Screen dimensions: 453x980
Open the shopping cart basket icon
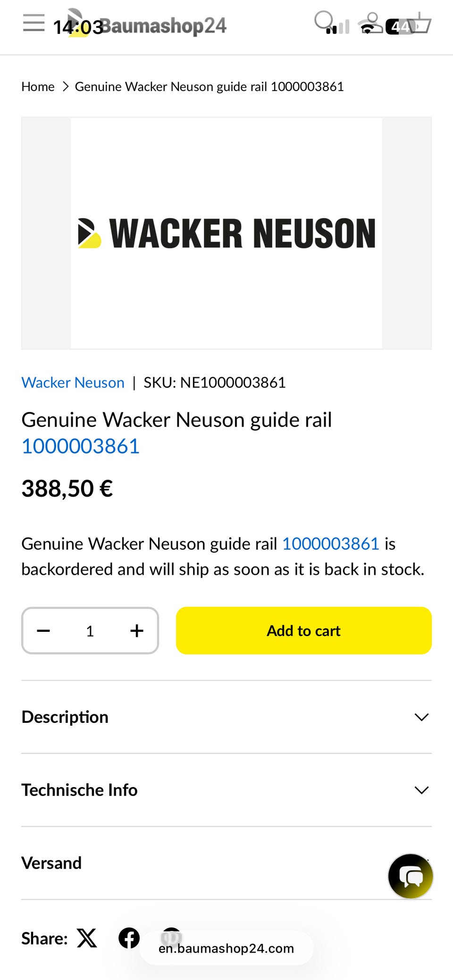pos(419,23)
